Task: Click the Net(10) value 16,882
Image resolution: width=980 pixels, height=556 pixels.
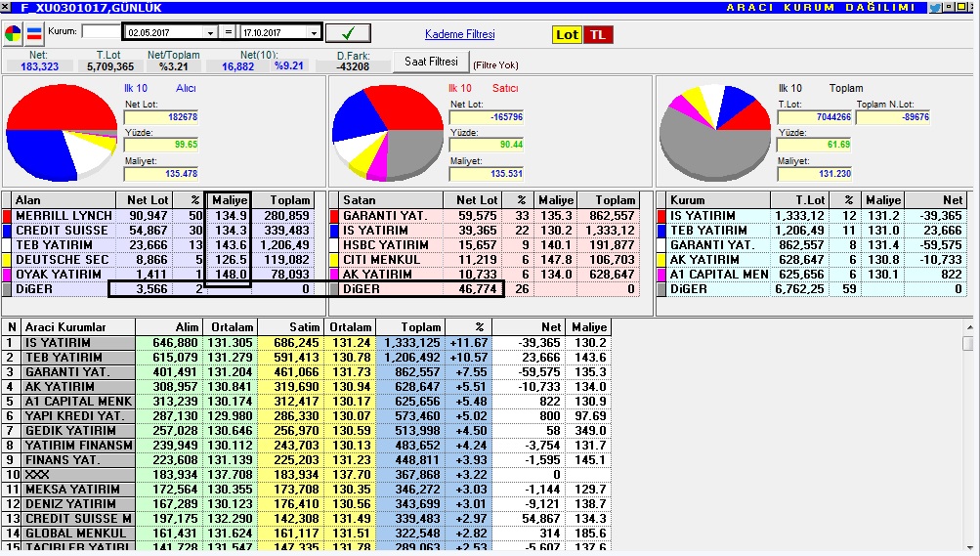Action: point(238,66)
